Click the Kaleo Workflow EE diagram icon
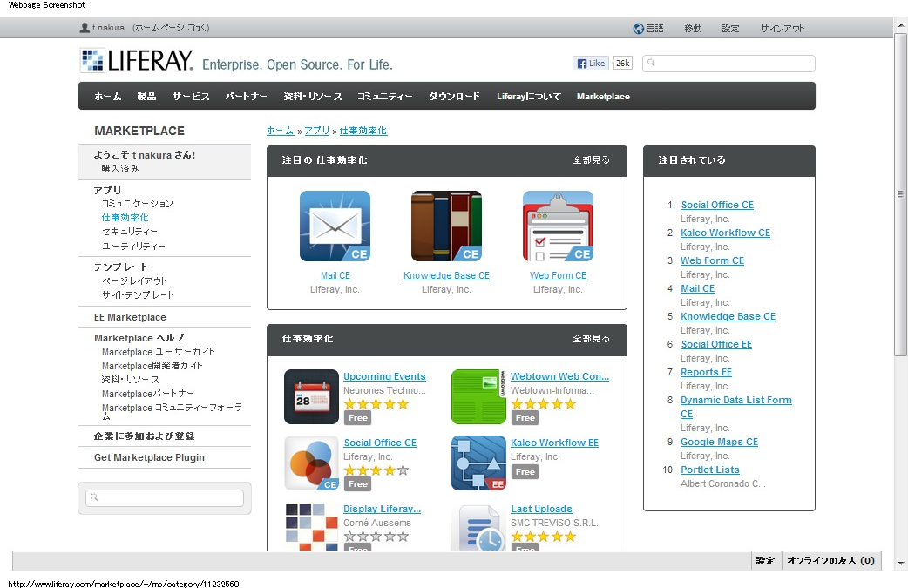The width and height of the screenshot is (908, 588). click(x=479, y=463)
